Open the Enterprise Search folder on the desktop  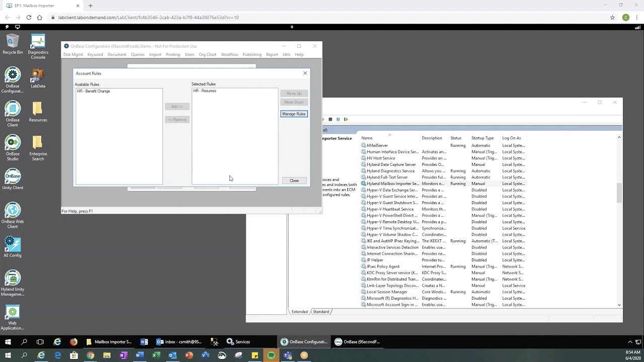[38, 148]
